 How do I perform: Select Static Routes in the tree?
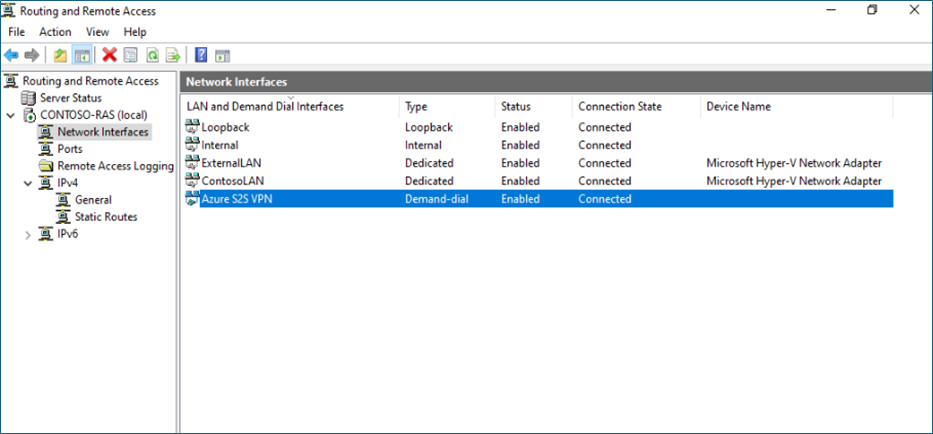pyautogui.click(x=106, y=217)
